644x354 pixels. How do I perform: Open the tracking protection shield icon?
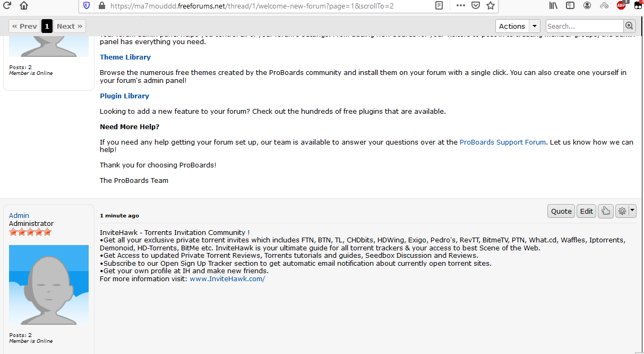(x=87, y=6)
